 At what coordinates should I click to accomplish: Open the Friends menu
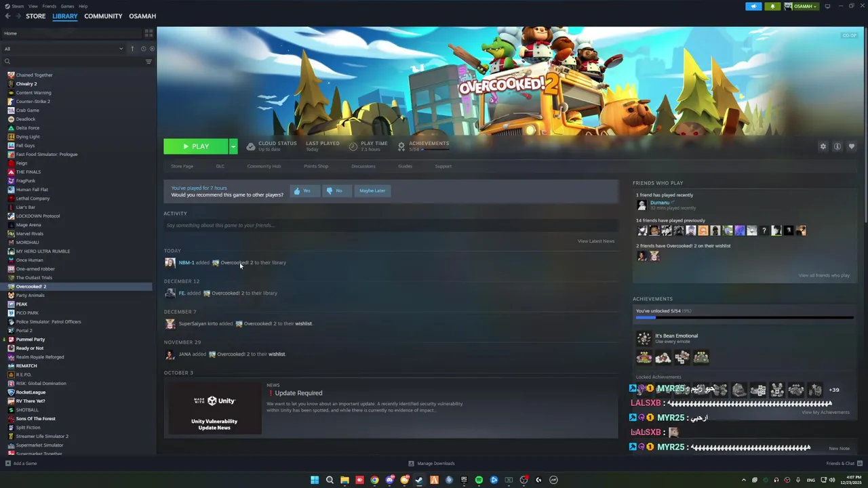tap(49, 6)
